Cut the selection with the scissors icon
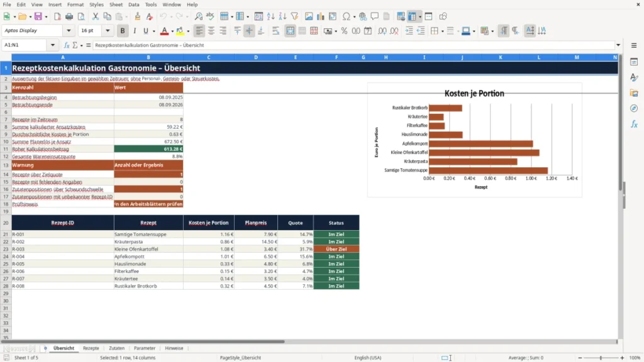This screenshot has height=362, width=644. [96, 16]
